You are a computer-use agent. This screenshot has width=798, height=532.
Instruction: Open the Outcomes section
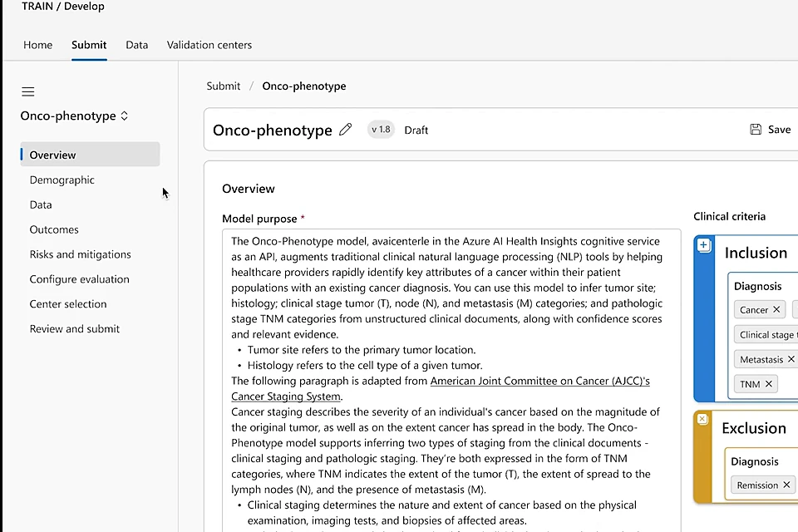tap(54, 229)
